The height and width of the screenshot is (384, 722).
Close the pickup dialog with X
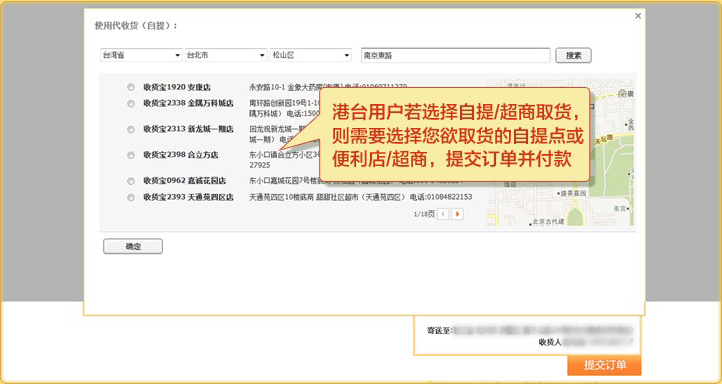tap(638, 16)
